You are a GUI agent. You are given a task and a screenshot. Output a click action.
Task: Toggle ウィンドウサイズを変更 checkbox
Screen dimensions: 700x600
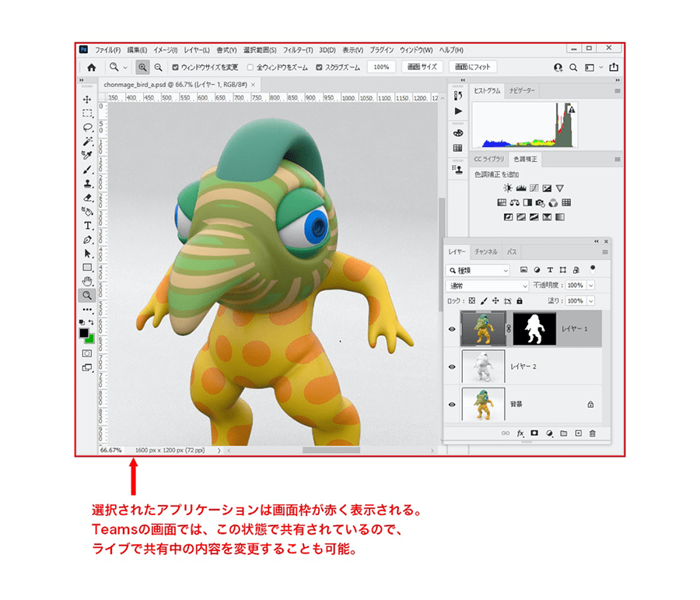pos(176,68)
